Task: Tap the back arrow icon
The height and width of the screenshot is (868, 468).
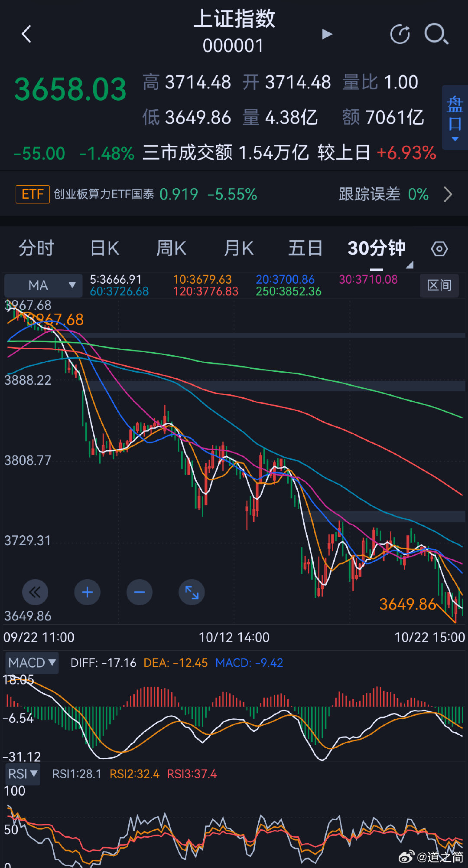Action: tap(26, 34)
